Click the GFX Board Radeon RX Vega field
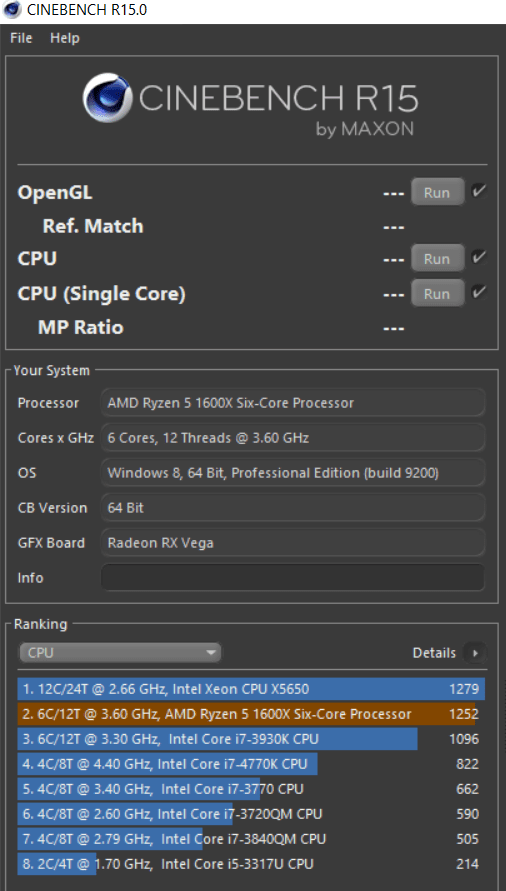 click(x=293, y=543)
